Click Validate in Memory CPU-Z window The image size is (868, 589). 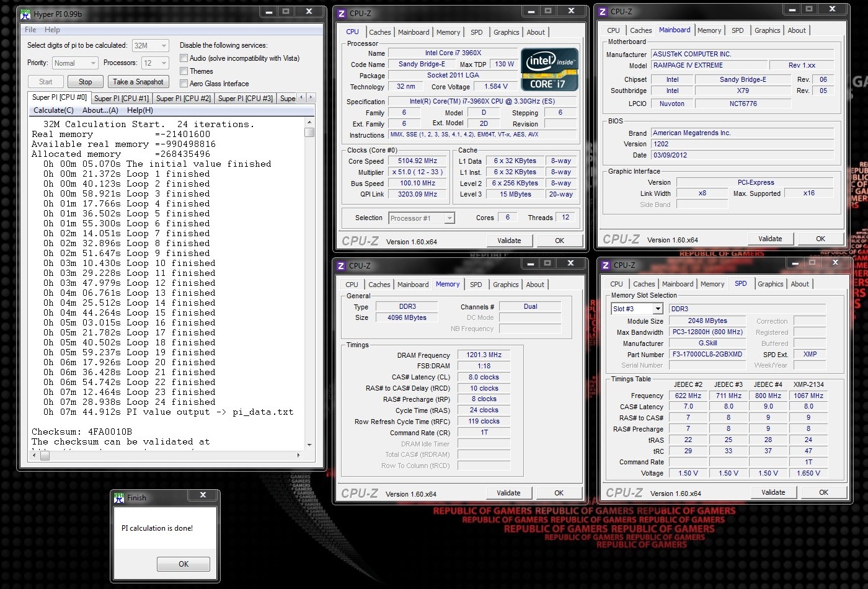(509, 493)
